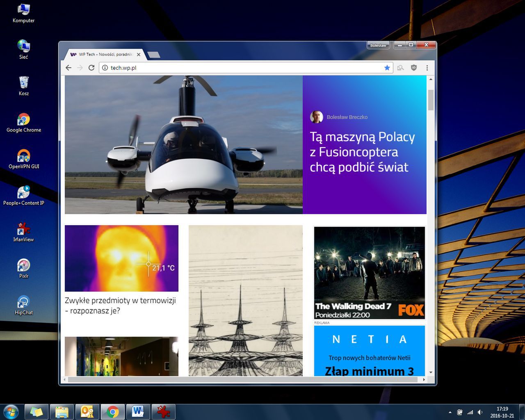Click the Chrome taskbar button
Viewport: 525px width, 420px height.
tap(113, 412)
